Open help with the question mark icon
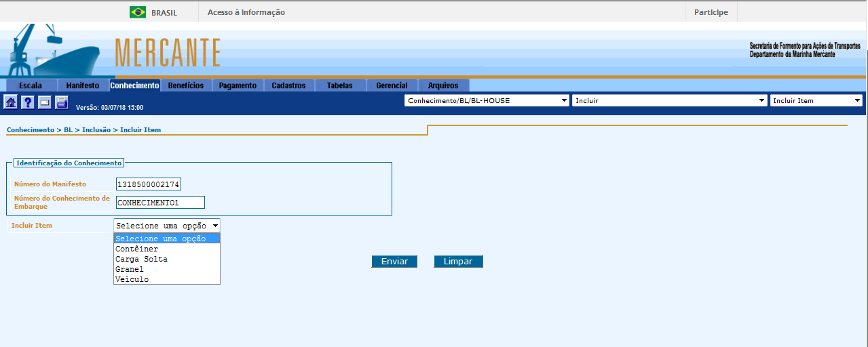Image resolution: width=868 pixels, height=347 pixels. coord(28,102)
